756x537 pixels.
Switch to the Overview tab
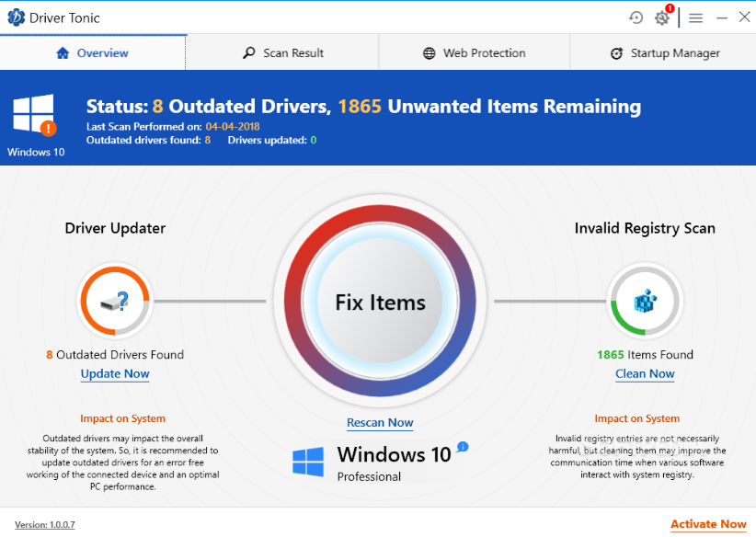point(93,53)
